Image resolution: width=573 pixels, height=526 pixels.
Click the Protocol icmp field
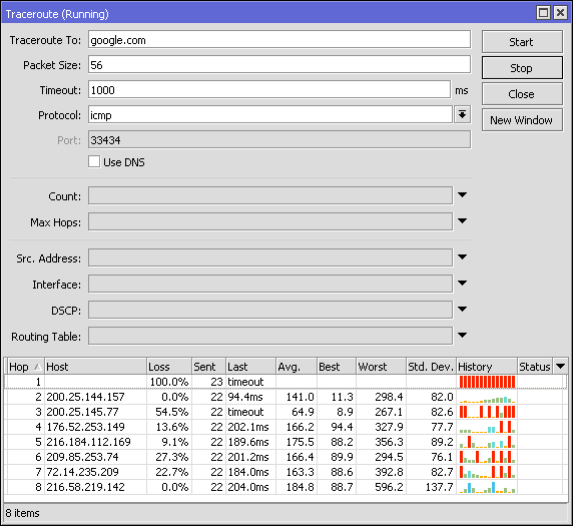tap(270, 115)
